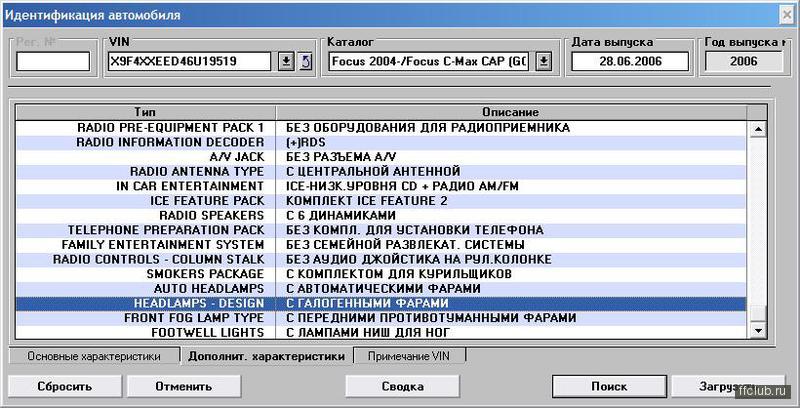Screen dimensions: 800x408
Task: Click the VIN history refresh icon
Action: tap(306, 62)
